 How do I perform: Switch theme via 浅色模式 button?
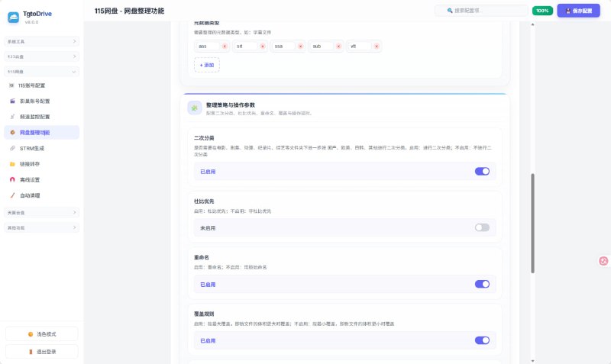tap(42, 334)
